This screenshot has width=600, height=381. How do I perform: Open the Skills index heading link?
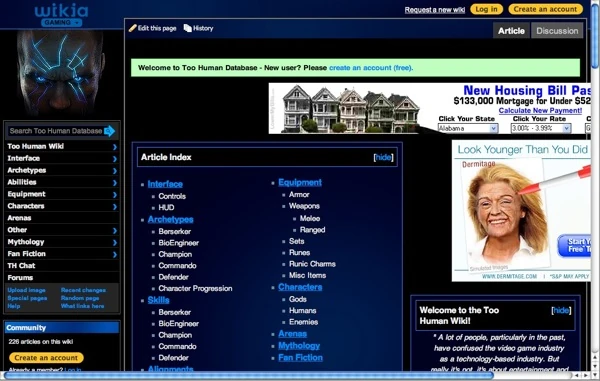158,300
